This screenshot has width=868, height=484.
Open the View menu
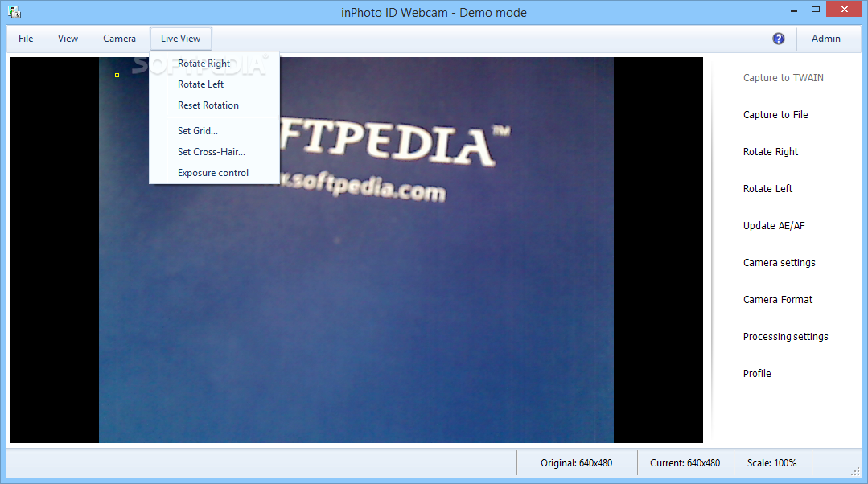(x=68, y=39)
